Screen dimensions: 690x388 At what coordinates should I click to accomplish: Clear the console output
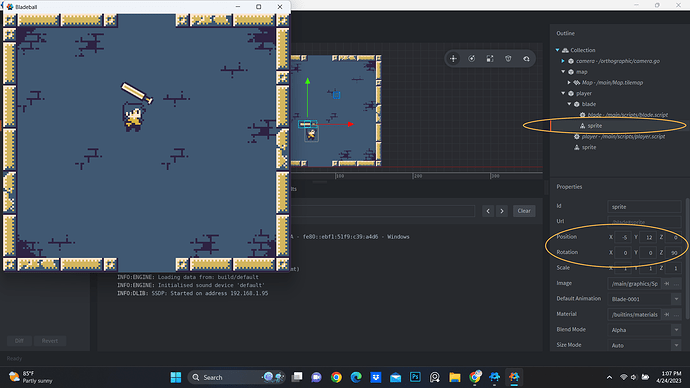click(x=524, y=211)
